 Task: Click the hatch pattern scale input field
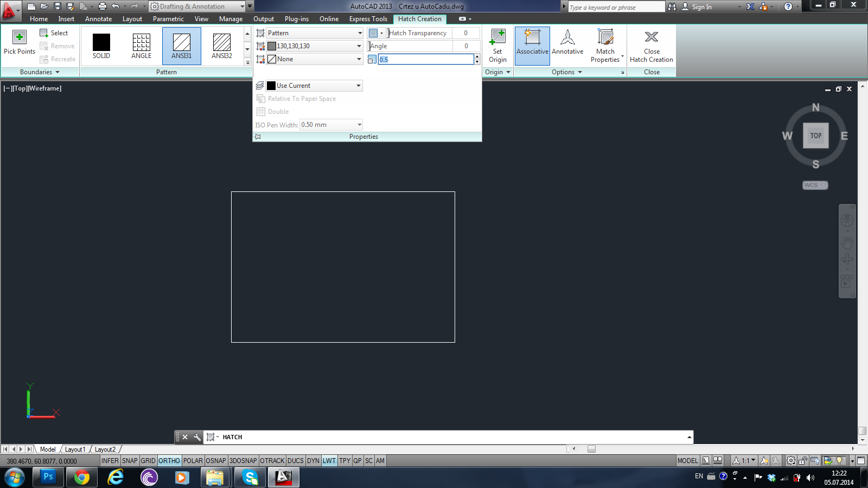[425, 60]
